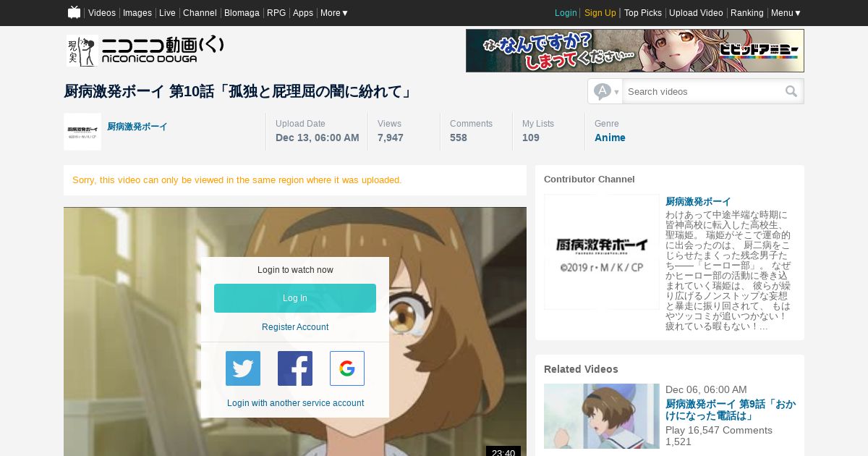This screenshot has height=456, width=868.
Task: Open Top Picks page
Action: [643, 13]
